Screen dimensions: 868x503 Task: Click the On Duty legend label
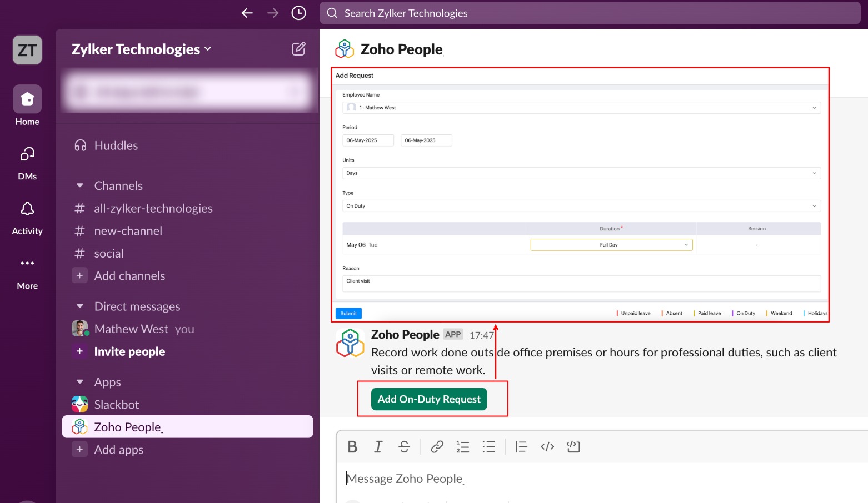point(746,314)
